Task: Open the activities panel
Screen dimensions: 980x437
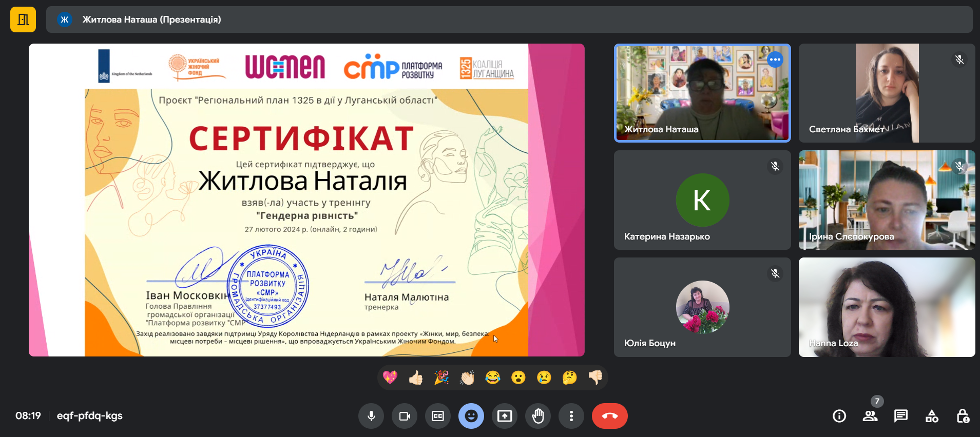Action: [932, 416]
